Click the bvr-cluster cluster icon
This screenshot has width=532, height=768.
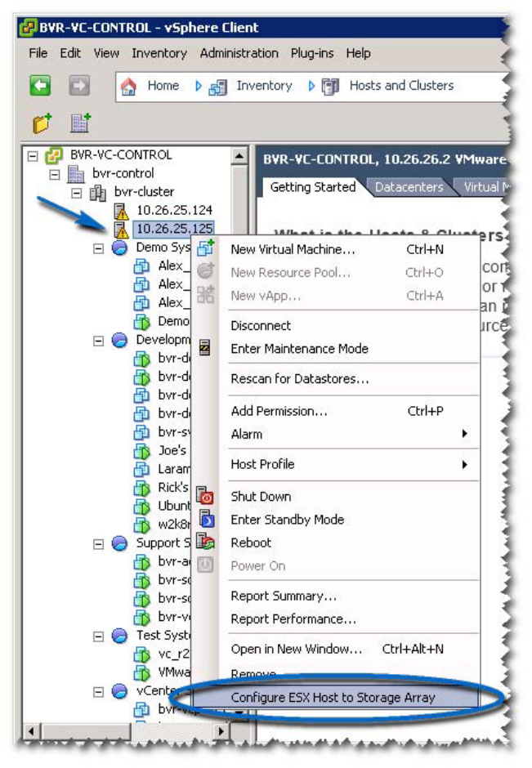[x=97, y=193]
